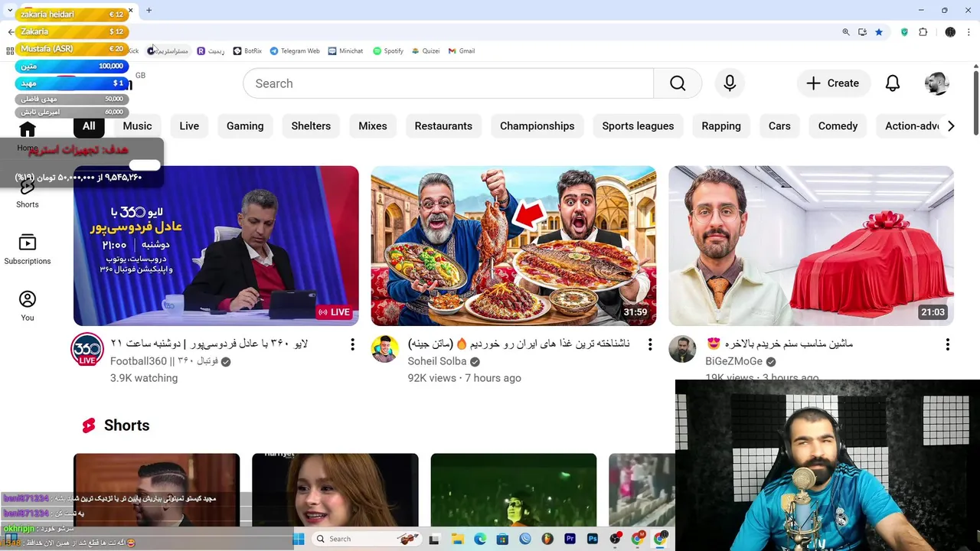Image resolution: width=980 pixels, height=551 pixels.
Task: Open Chrome profile avatar
Action: pos(950,32)
